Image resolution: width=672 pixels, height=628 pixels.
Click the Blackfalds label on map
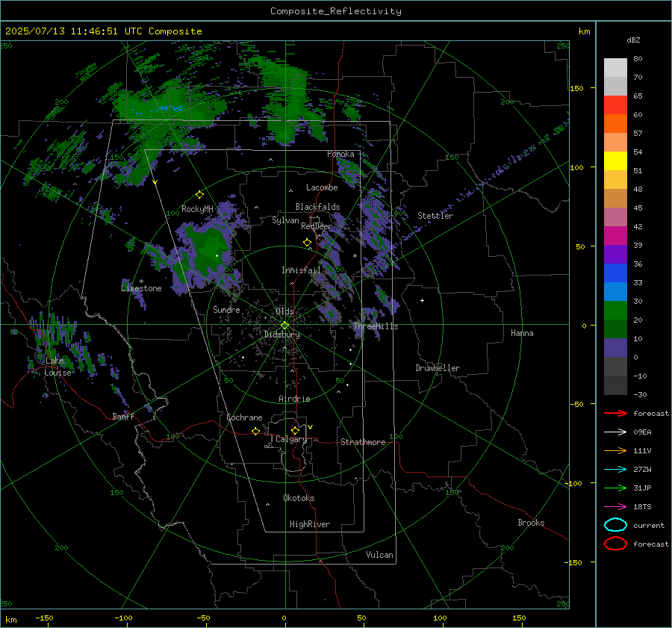click(x=317, y=207)
